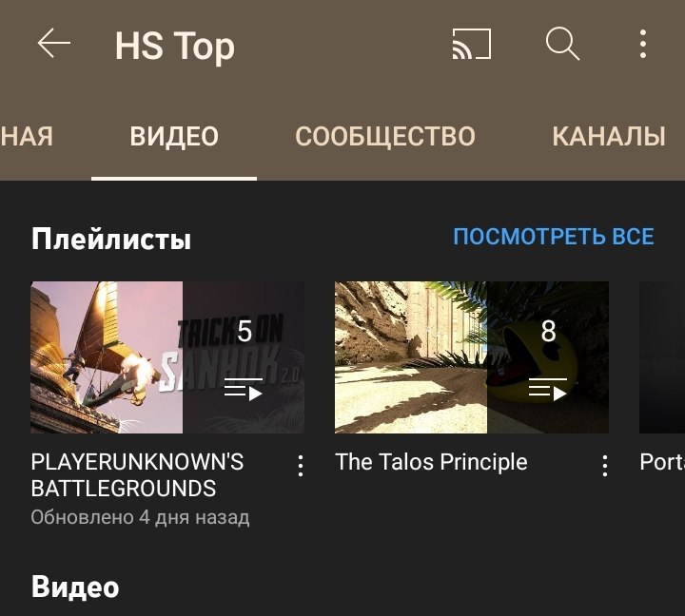Viewport: 685px width, 616px height.
Task: Tap the back arrow icon
Action: click(x=53, y=43)
